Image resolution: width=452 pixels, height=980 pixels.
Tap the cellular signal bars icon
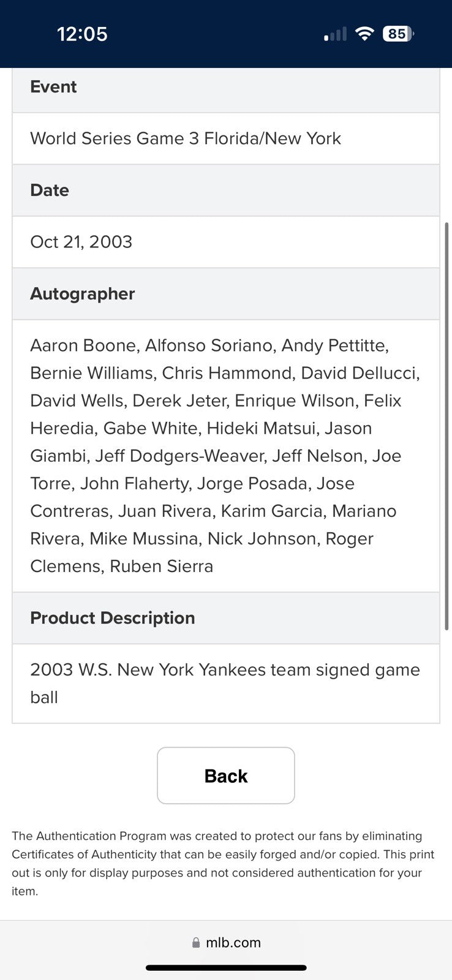335,34
